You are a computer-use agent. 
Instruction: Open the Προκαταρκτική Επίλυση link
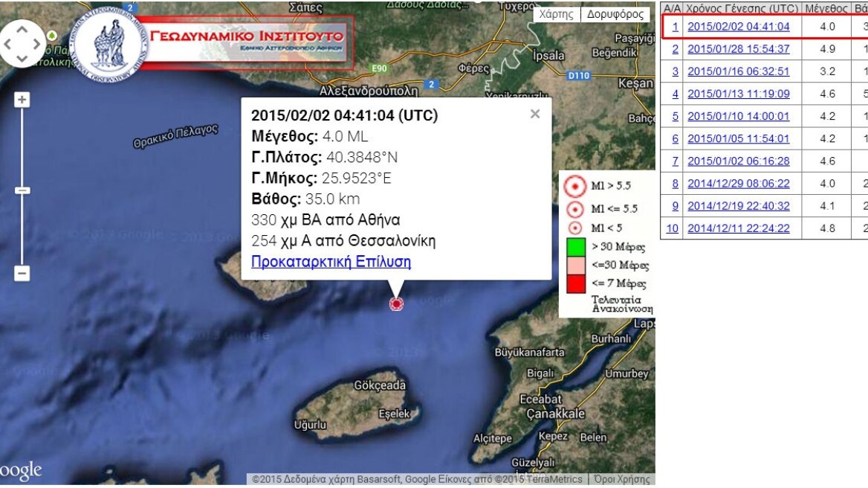point(331,262)
